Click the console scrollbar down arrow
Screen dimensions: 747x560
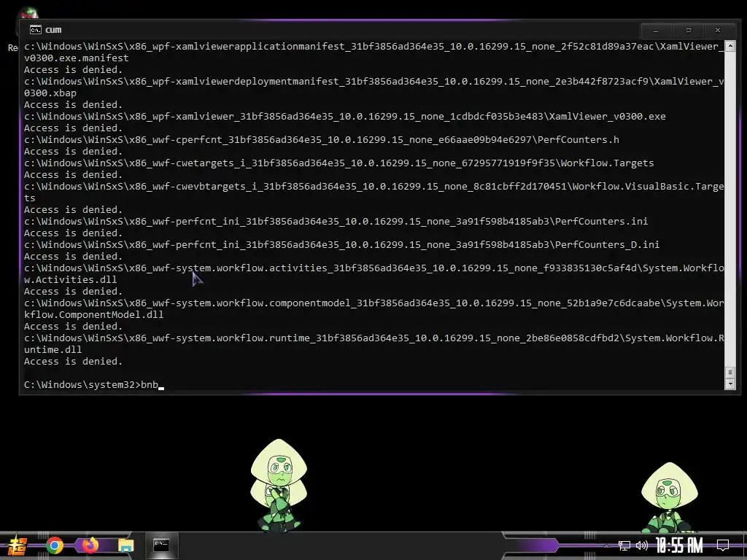729,384
